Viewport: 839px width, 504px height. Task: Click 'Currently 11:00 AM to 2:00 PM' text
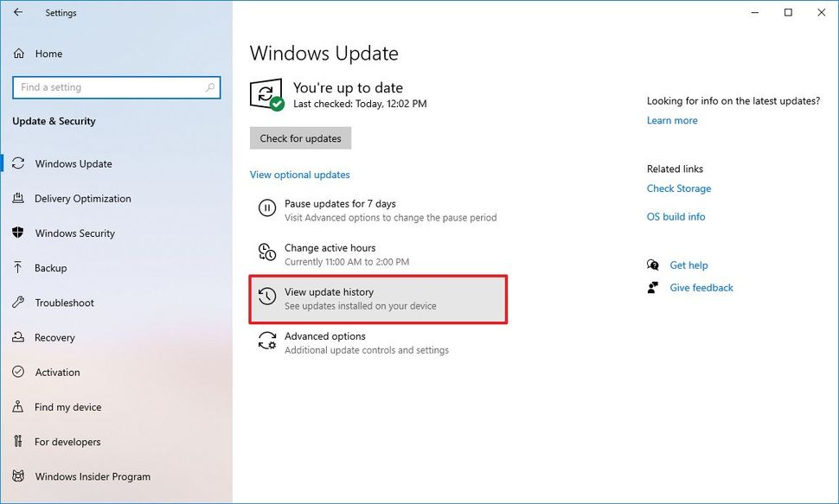(x=347, y=262)
